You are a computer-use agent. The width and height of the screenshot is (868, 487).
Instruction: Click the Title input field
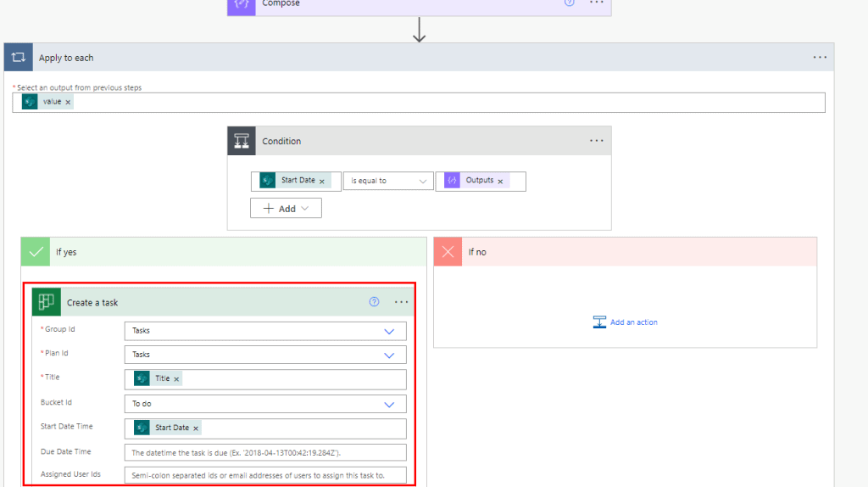(x=265, y=379)
